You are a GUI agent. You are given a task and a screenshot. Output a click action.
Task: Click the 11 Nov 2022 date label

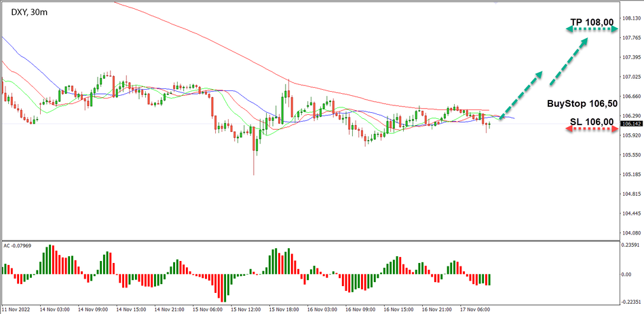(x=16, y=309)
